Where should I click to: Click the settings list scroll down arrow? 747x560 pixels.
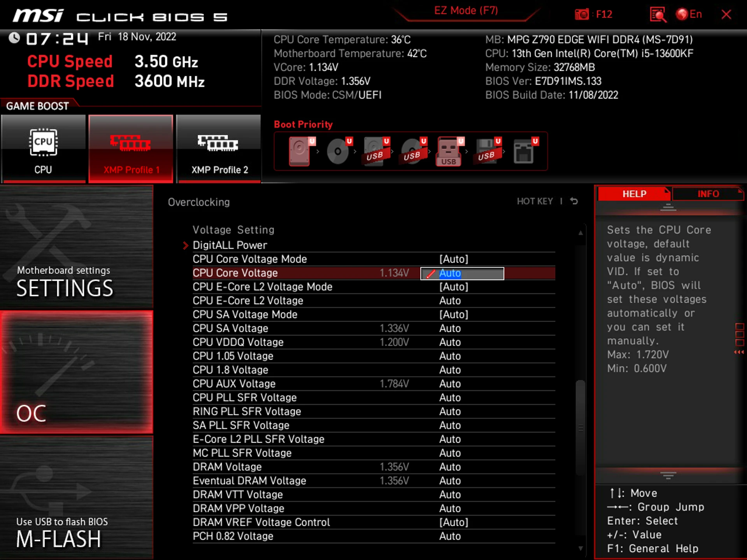tap(580, 549)
